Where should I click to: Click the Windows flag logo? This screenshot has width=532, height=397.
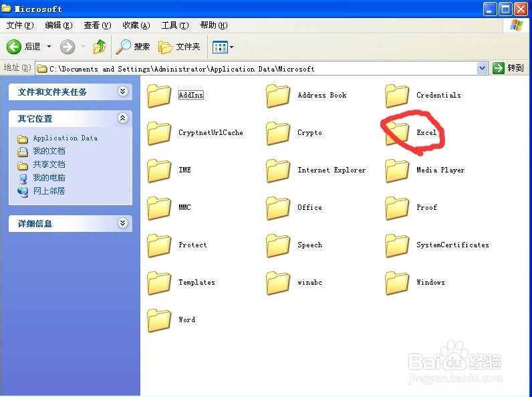pos(517,25)
